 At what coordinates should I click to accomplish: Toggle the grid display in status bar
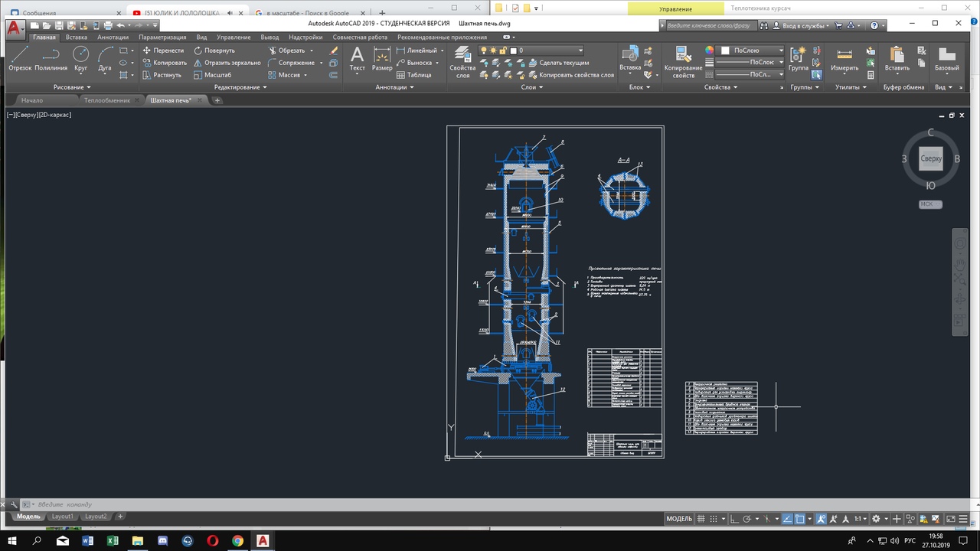tap(701, 519)
